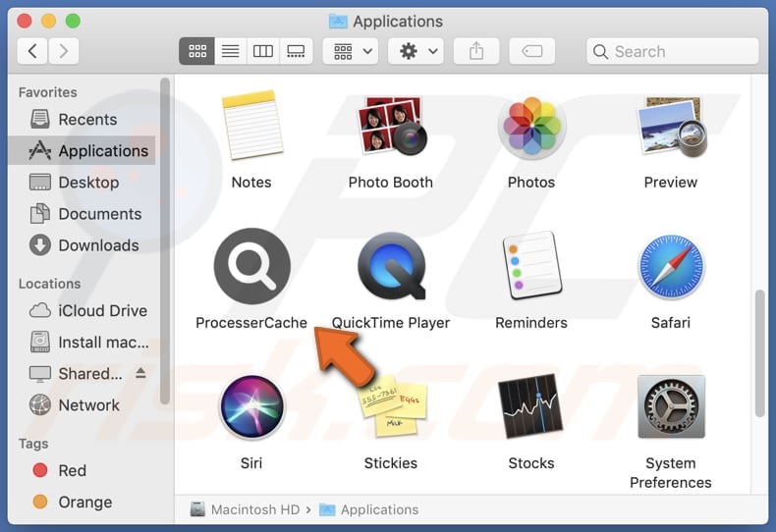
Task: Filter by the Orange tag
Action: tap(82, 502)
